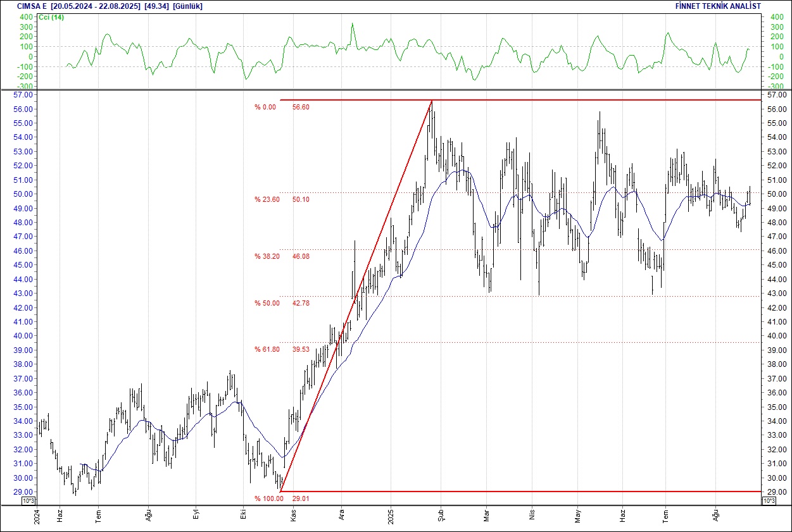Click the Ara month label
This screenshot has width=792, height=532.
pyautogui.click(x=342, y=516)
